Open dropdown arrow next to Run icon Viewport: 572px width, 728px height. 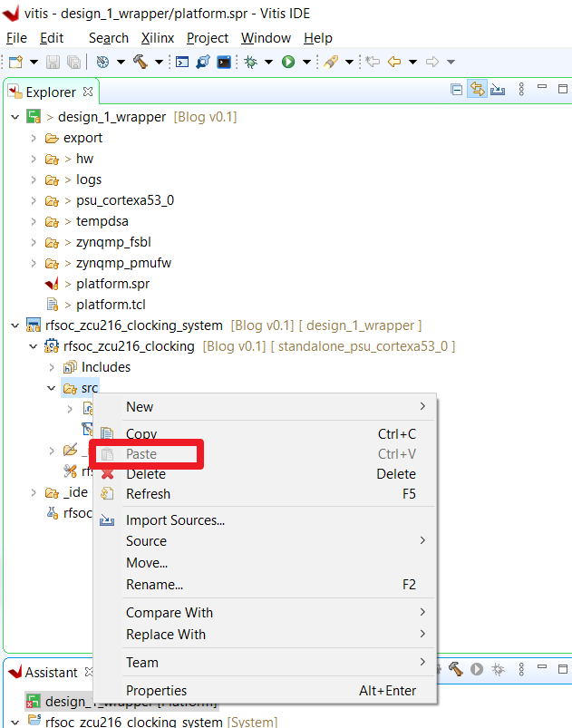[x=306, y=62]
